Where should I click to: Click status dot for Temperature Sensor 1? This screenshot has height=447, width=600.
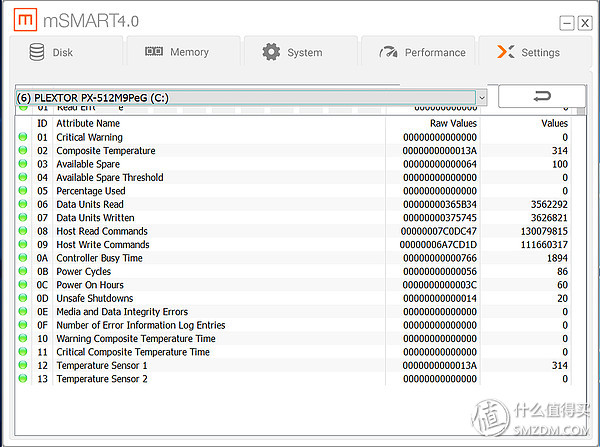click(x=23, y=365)
